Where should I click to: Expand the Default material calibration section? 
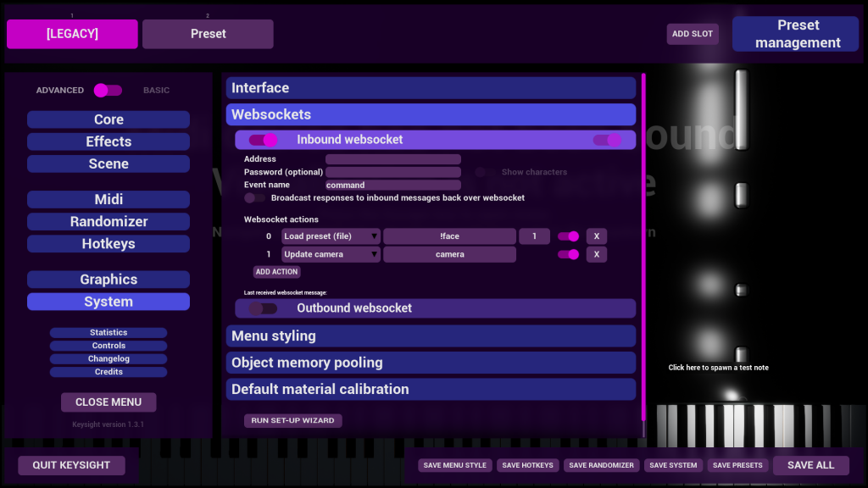(x=431, y=390)
